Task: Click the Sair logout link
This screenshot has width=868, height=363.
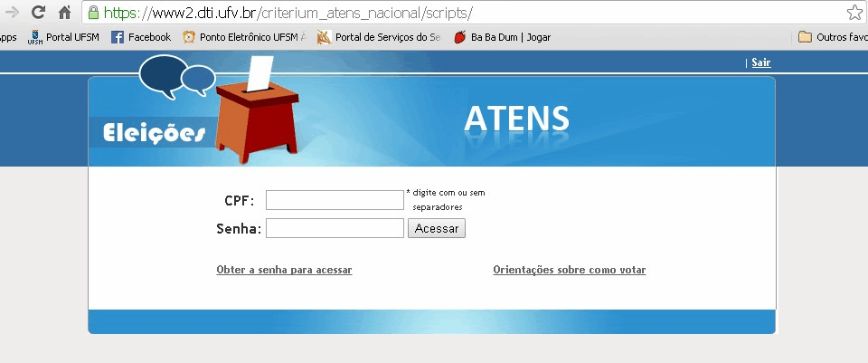Action: click(761, 62)
